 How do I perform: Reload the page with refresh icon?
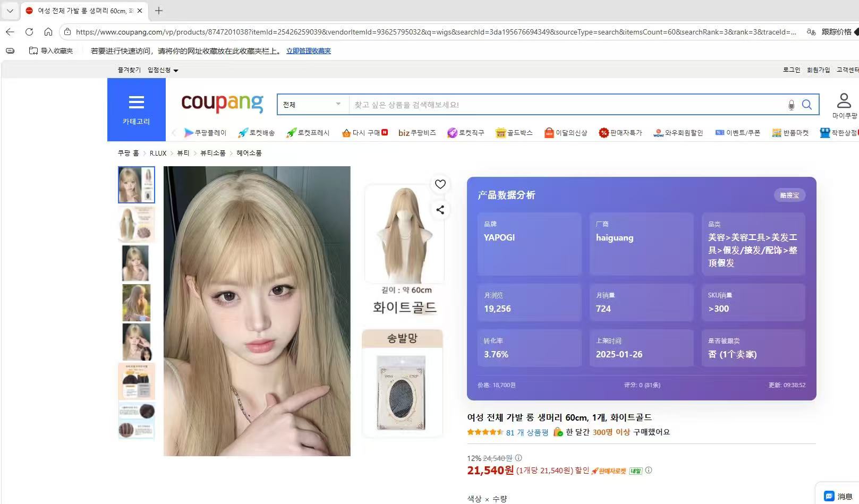coord(29,32)
